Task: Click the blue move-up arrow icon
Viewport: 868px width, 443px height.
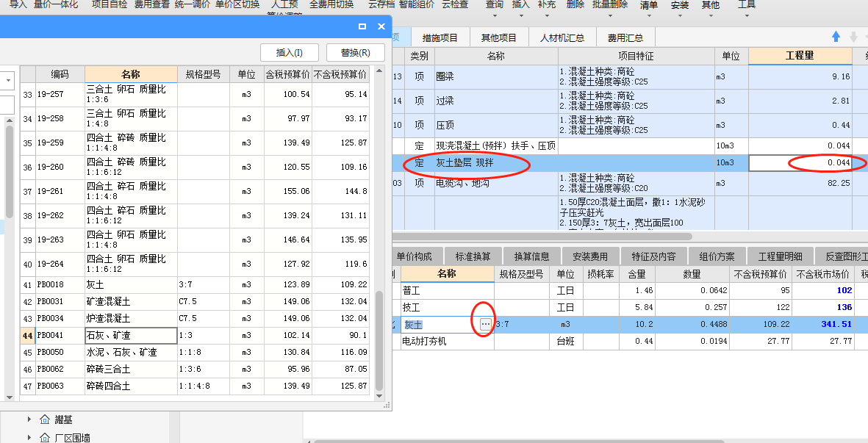Action: coord(836,37)
